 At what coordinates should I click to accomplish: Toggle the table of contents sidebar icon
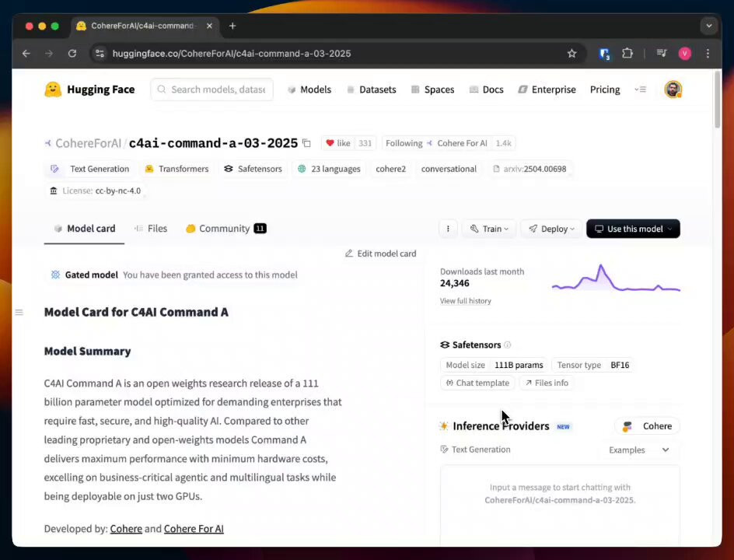[x=19, y=313]
